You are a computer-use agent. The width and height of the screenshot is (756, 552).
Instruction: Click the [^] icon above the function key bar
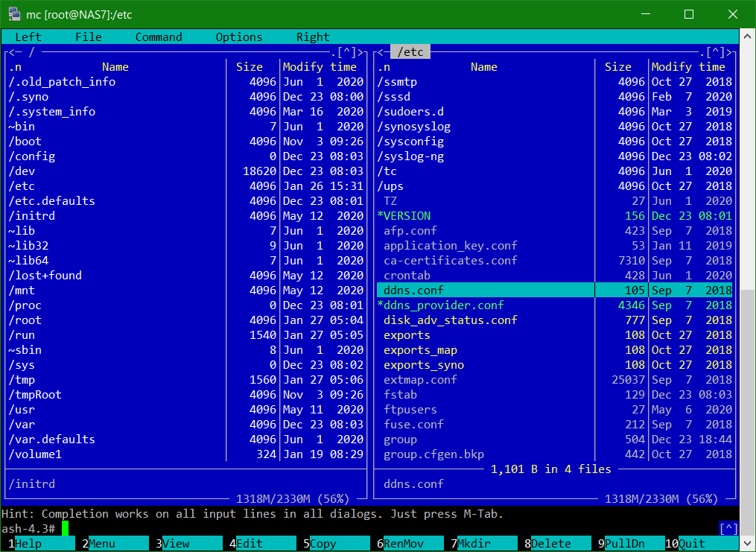click(x=728, y=528)
